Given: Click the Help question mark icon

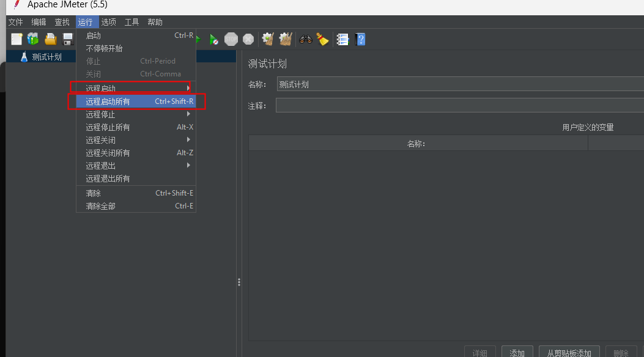Looking at the screenshot, I should click(x=360, y=39).
